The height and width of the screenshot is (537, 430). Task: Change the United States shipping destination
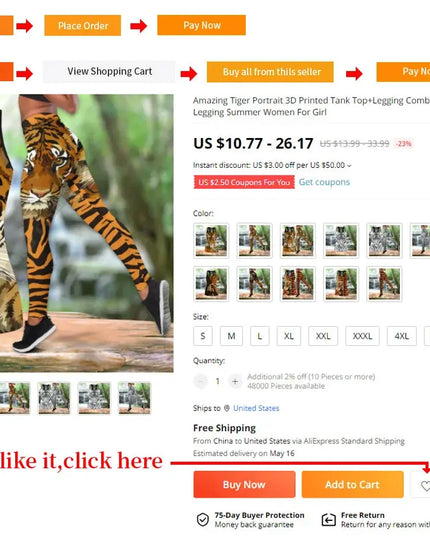256,408
